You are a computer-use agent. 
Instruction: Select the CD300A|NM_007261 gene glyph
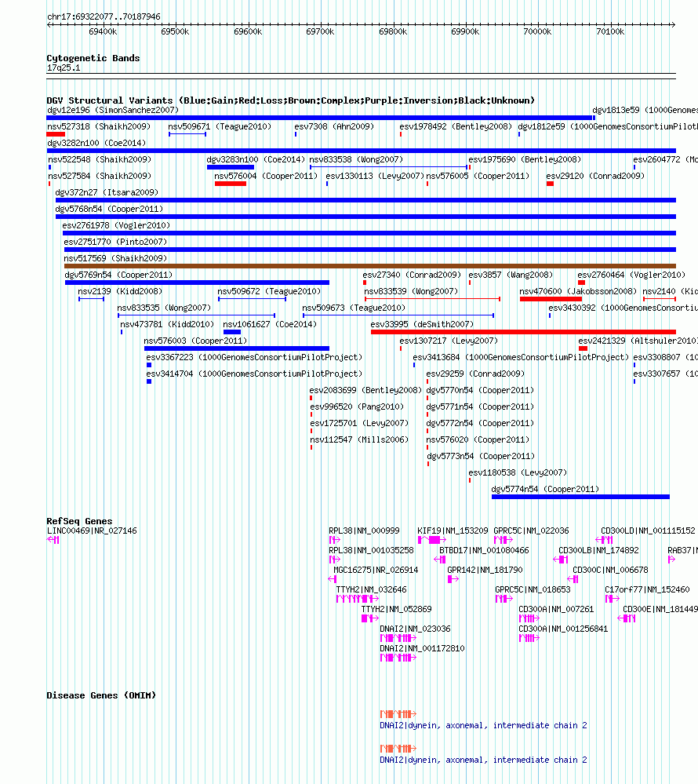coord(529,618)
